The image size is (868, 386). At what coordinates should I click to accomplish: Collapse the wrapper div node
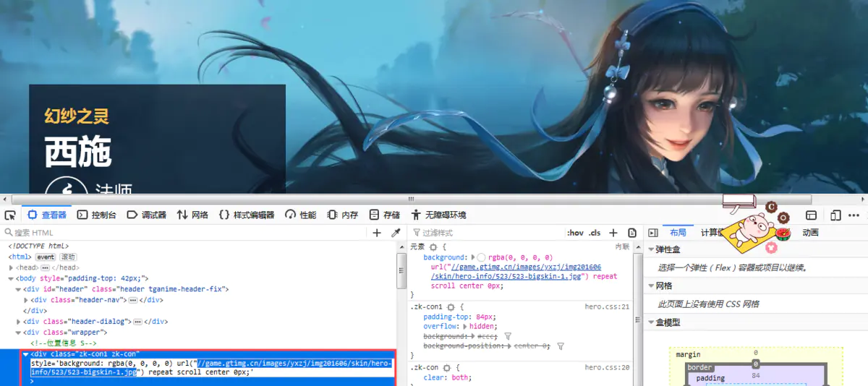point(19,333)
